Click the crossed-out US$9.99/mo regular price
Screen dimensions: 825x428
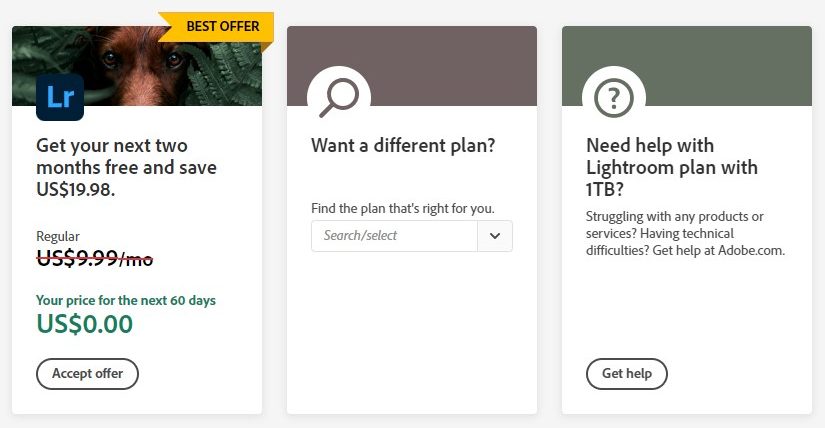click(x=95, y=258)
